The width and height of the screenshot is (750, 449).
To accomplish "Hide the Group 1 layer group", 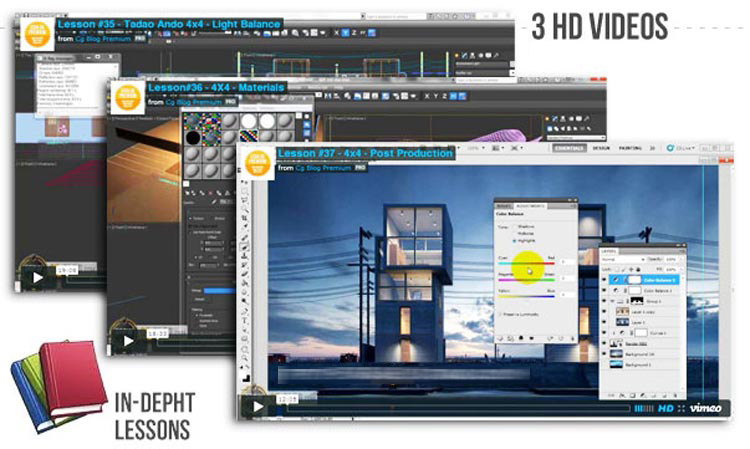I will click(605, 301).
